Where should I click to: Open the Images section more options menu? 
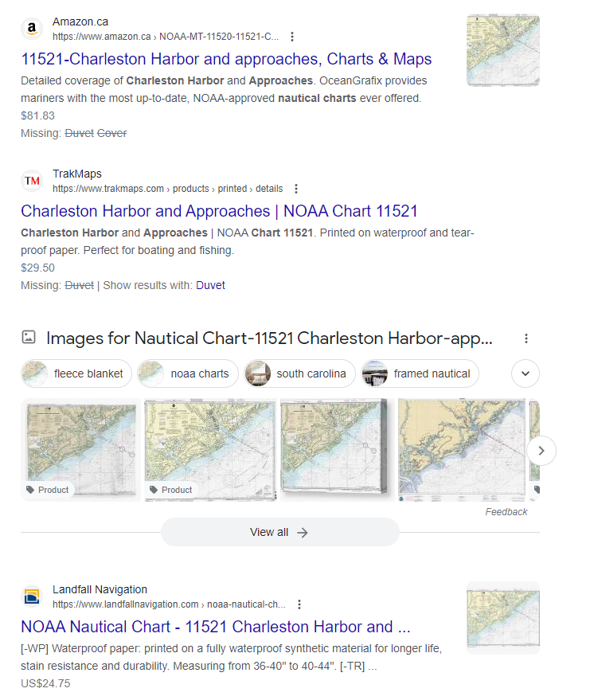[x=526, y=338]
